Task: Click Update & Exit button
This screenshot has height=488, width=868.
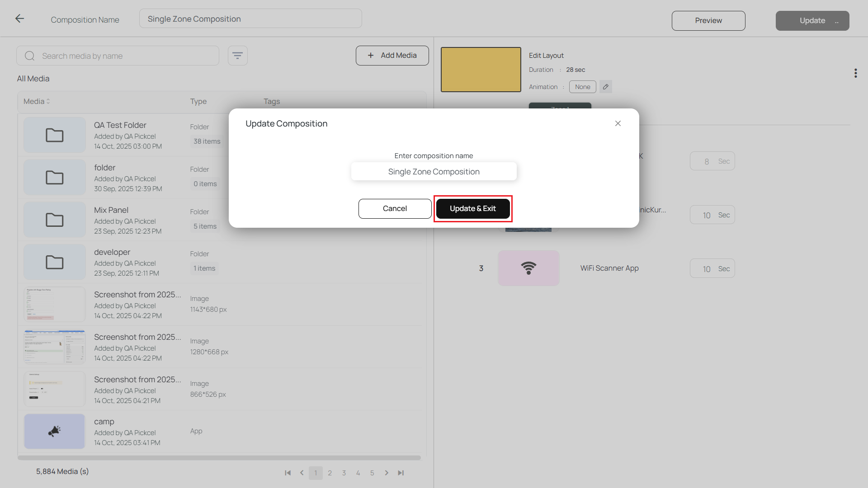Action: tap(472, 208)
